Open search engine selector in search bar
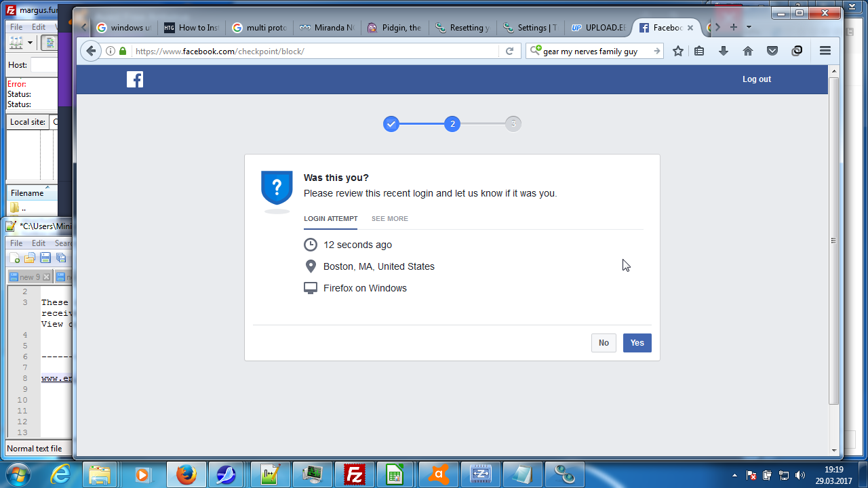The width and height of the screenshot is (868, 488). pyautogui.click(x=536, y=51)
